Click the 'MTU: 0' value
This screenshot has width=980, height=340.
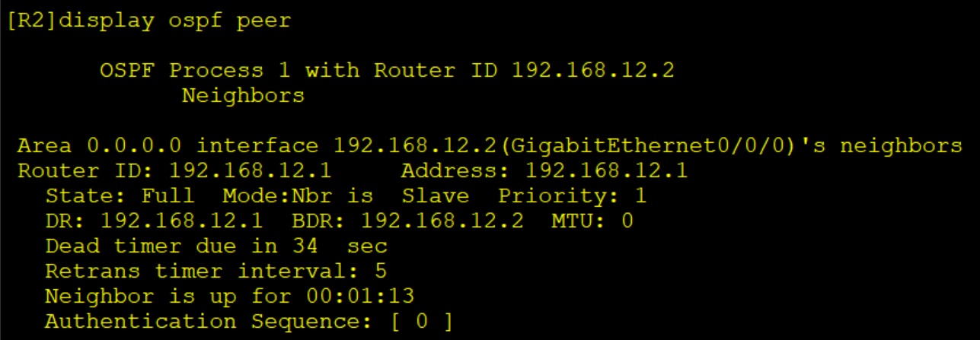(592, 221)
